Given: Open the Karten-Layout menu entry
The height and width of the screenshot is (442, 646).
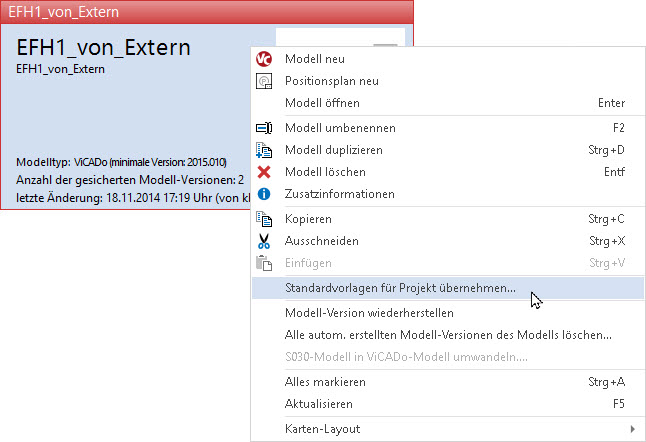Looking at the screenshot, I should coord(447,429).
